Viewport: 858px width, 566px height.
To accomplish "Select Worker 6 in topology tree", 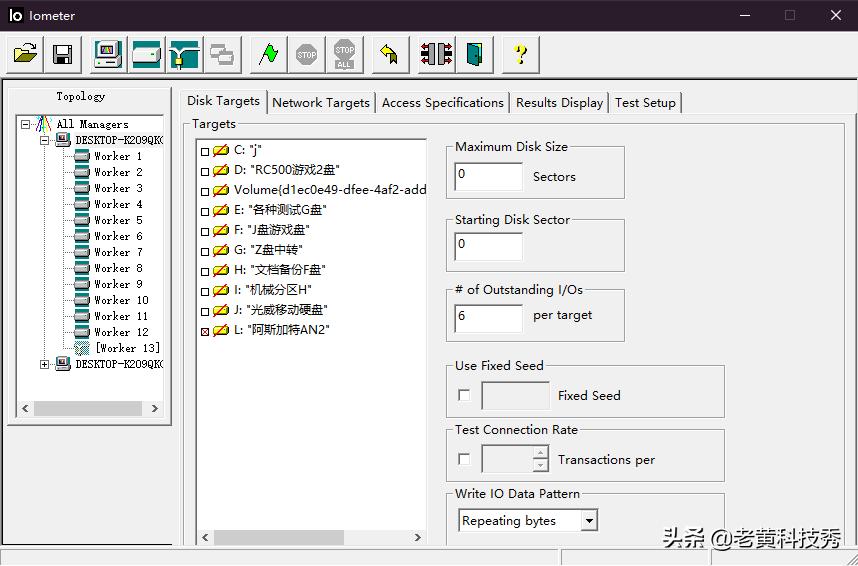I will click(x=118, y=236).
